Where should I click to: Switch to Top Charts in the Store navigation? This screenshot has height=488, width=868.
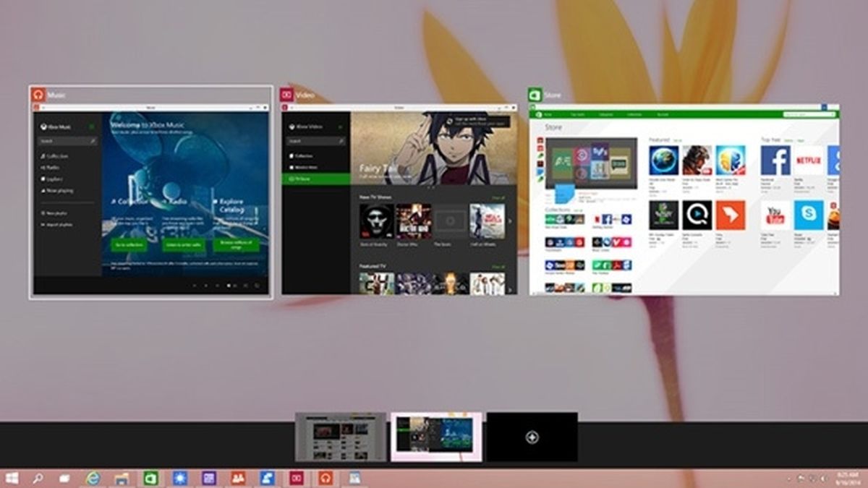coord(579,114)
